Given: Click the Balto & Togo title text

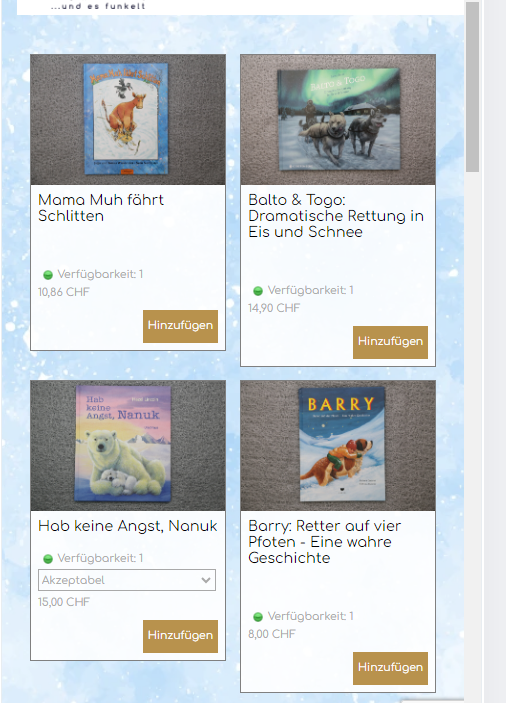Looking at the screenshot, I should (x=336, y=216).
